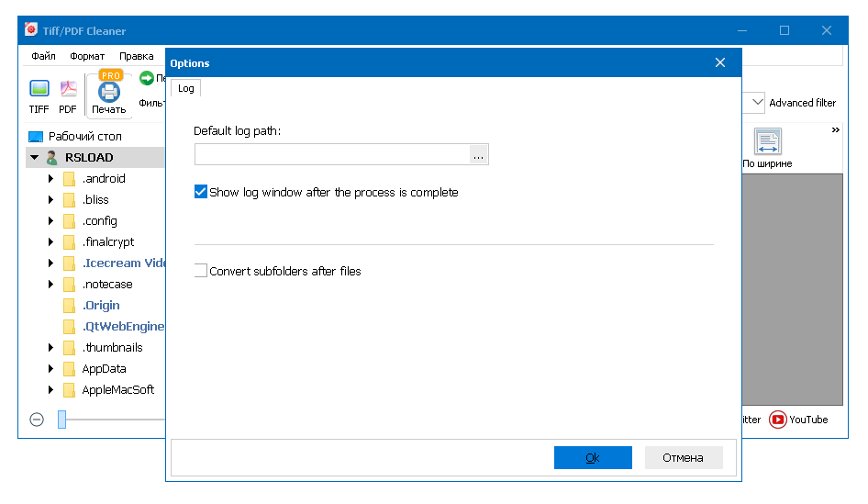
Task: Enable Convert subfolders after files
Action: tap(201, 271)
